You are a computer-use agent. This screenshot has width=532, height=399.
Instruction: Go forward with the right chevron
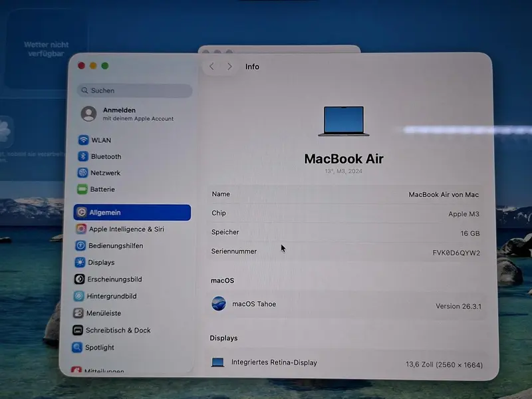point(229,66)
